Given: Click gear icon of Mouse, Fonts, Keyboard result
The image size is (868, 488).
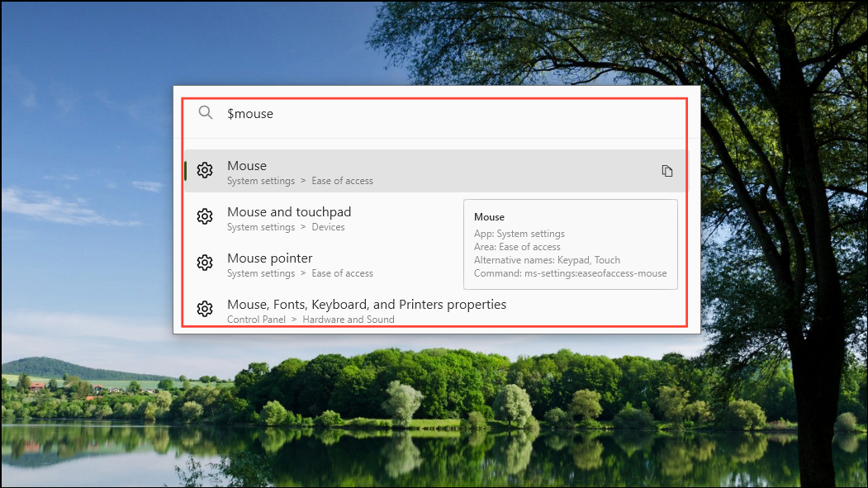Looking at the screenshot, I should (x=205, y=309).
